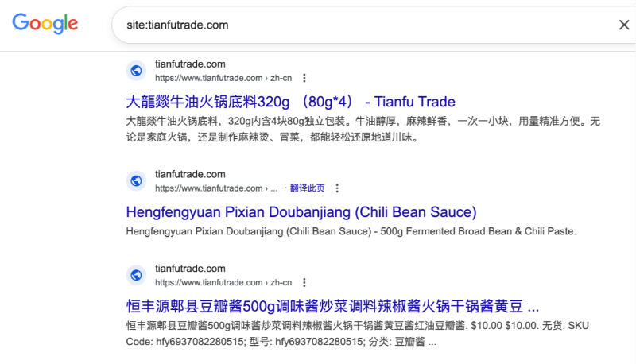The width and height of the screenshot is (636, 364).
Task: Click the snippet text under the 大龍燚 result
Action: [x=363, y=130]
